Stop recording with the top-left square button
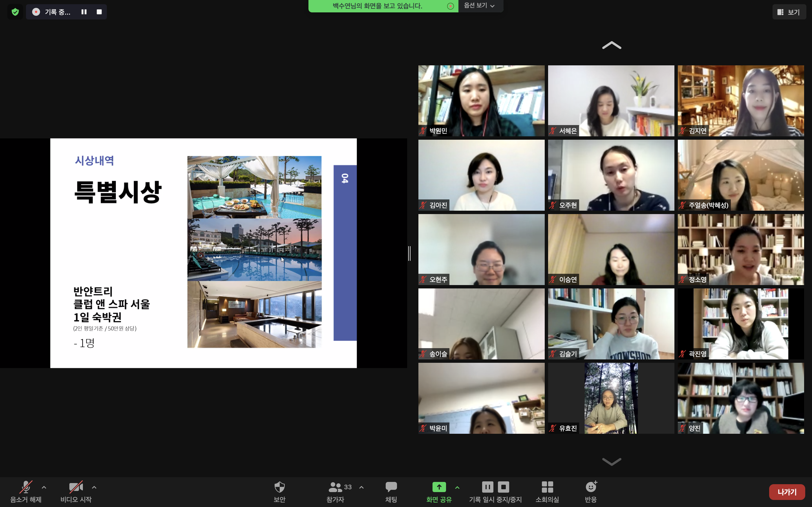 coord(99,12)
